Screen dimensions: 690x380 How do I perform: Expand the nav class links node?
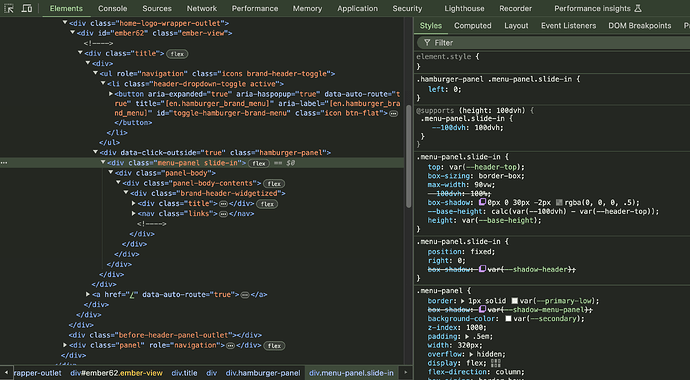(134, 213)
